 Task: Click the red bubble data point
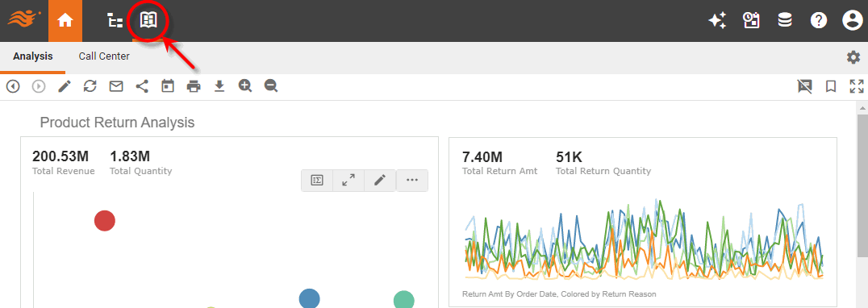pyautogui.click(x=105, y=221)
